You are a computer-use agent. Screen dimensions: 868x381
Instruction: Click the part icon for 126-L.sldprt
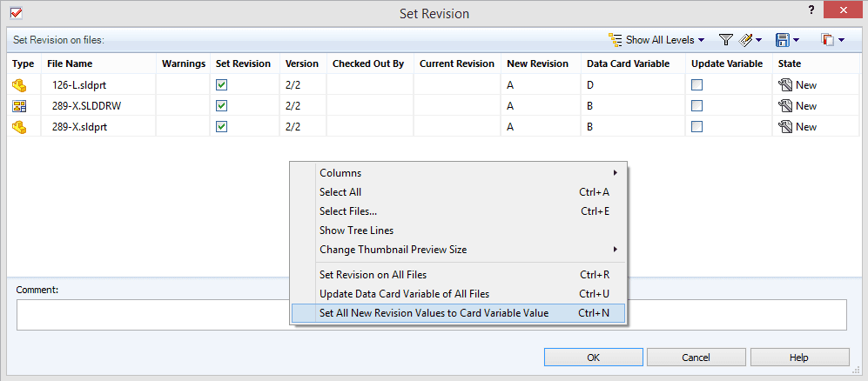click(19, 85)
